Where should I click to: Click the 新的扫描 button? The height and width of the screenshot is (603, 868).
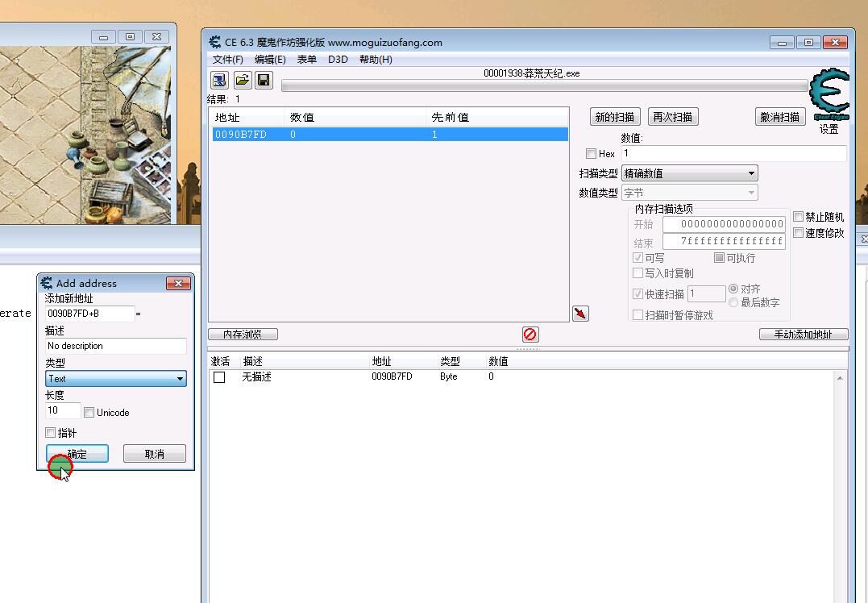coord(615,117)
